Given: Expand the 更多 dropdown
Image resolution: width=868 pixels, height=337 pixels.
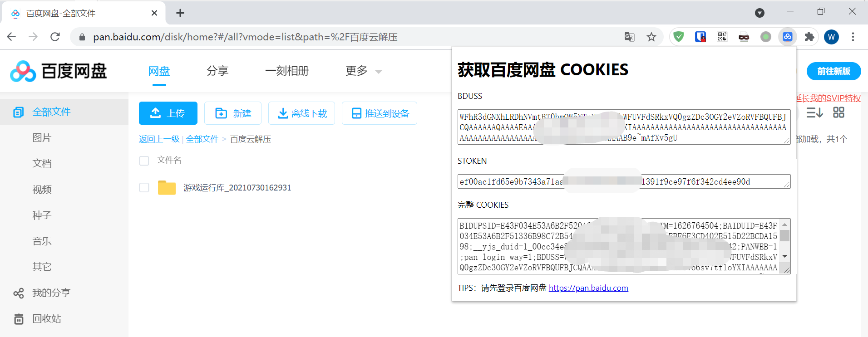Looking at the screenshot, I should tap(364, 71).
